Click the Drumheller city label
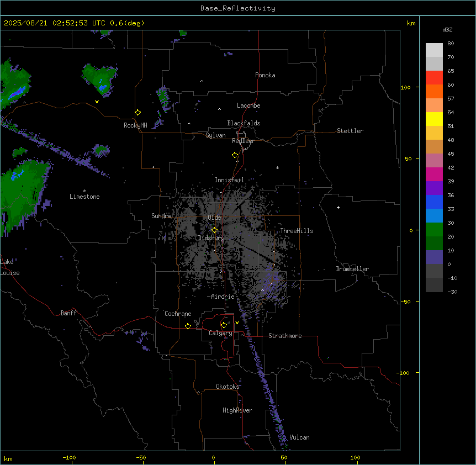 point(352,269)
